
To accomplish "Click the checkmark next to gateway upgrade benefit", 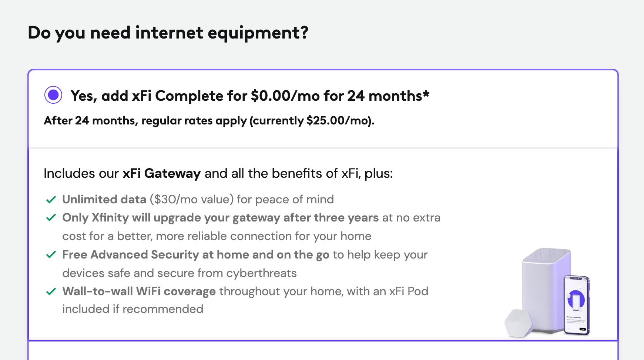I will click(x=51, y=218).
